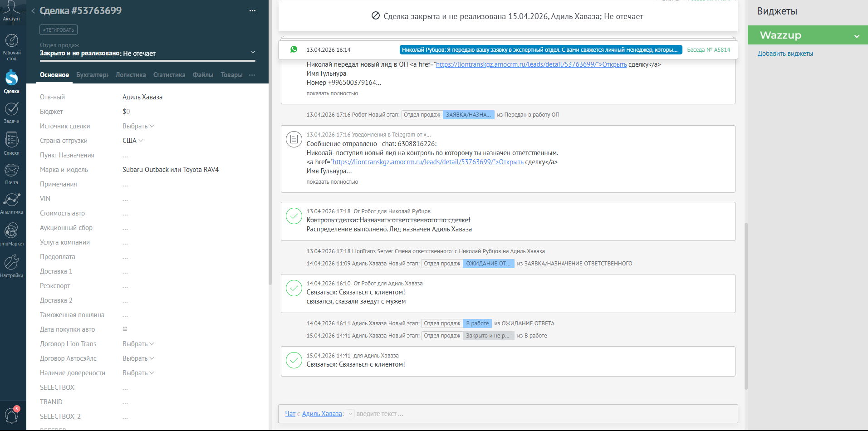Viewport: 868px width, 431px height.
Task: Click the Николай Рубцов message preview bubble
Action: click(540, 50)
